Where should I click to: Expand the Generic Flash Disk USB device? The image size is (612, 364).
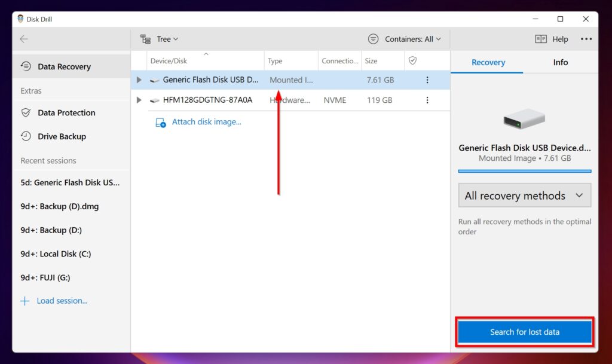(139, 79)
